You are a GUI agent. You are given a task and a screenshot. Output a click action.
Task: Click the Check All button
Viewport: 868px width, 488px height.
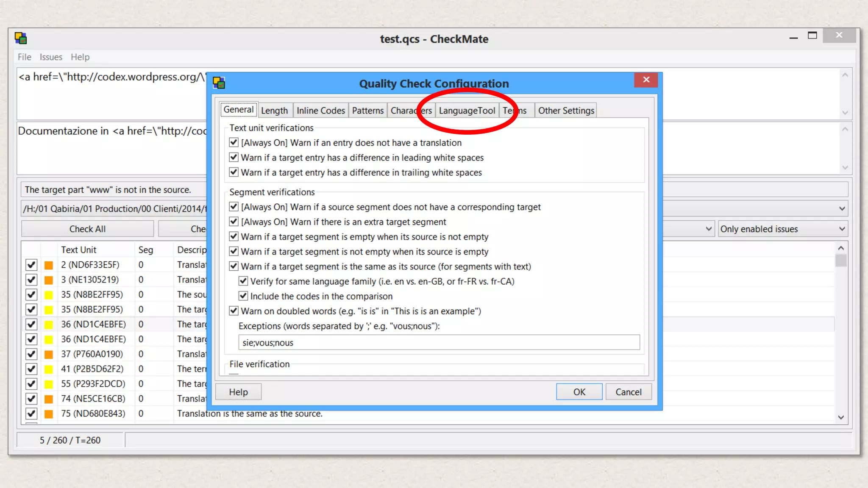coord(87,229)
